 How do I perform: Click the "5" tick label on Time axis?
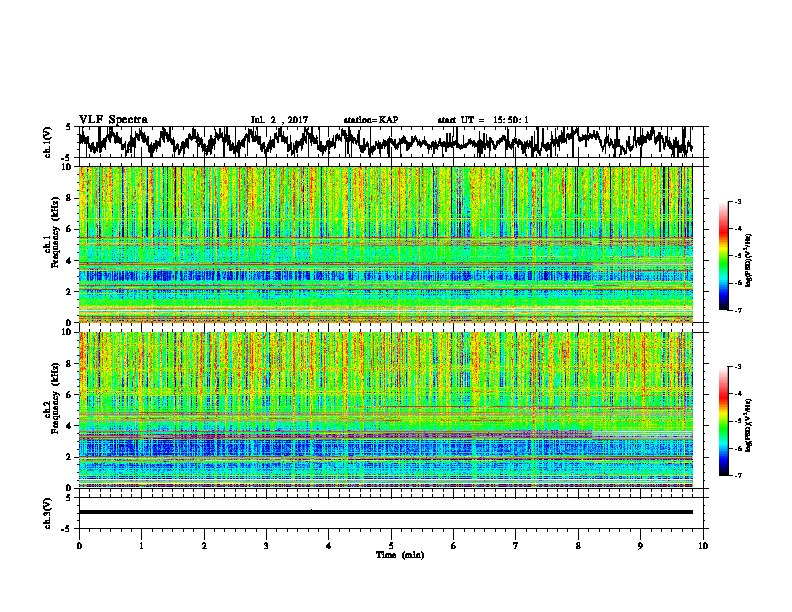pos(391,545)
